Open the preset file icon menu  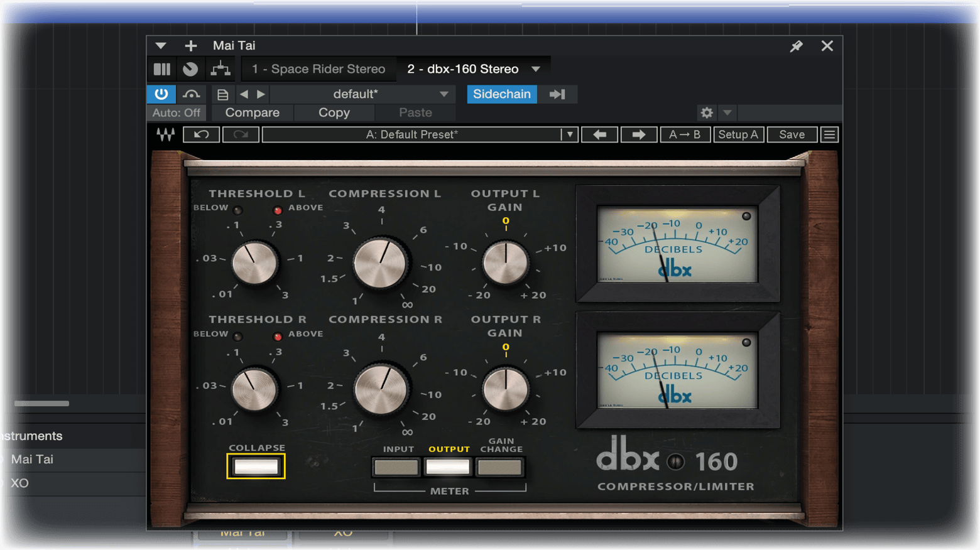(222, 94)
